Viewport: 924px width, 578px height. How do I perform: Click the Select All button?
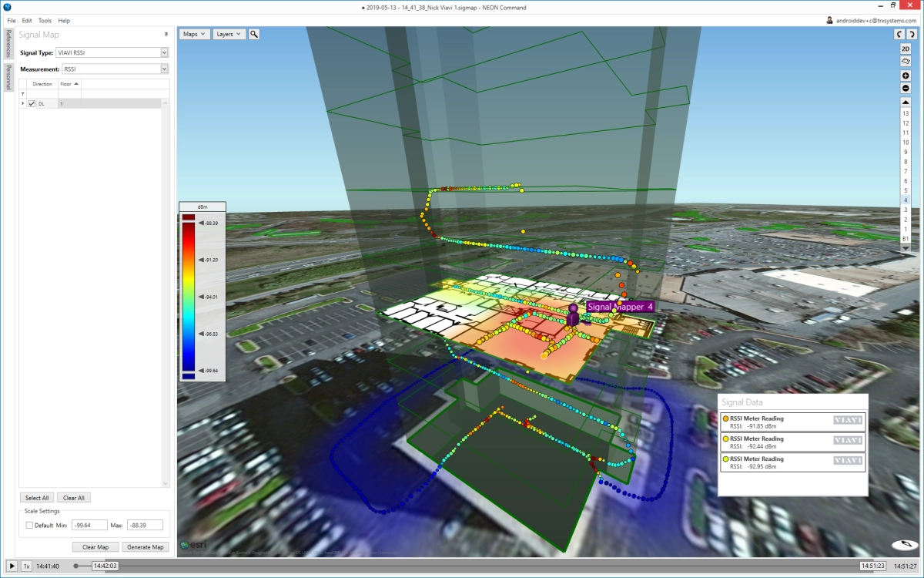point(37,498)
